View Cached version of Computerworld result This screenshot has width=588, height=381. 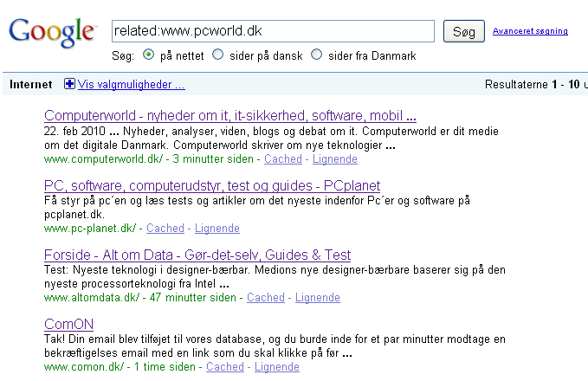283,159
